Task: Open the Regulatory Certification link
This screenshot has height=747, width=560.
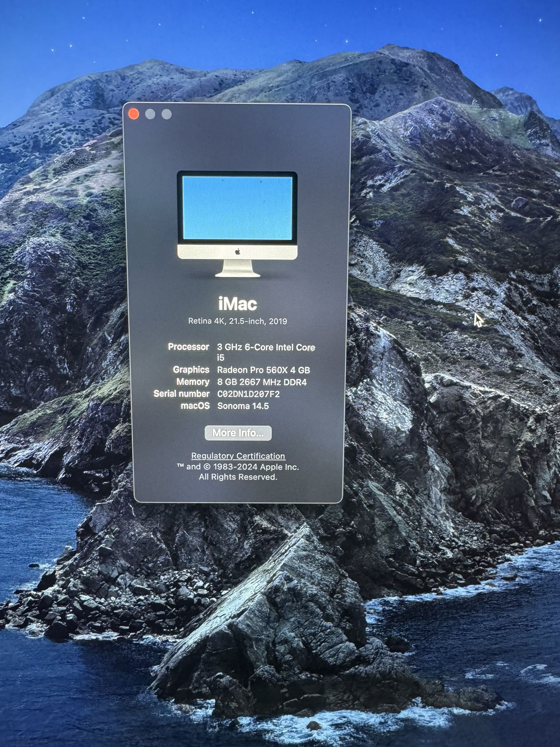Action: 238,456
